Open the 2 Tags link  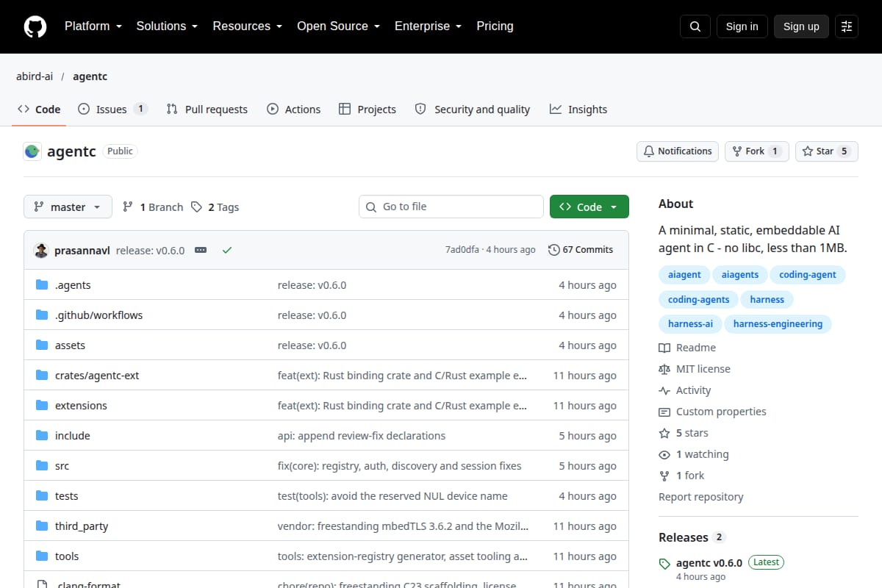(215, 207)
